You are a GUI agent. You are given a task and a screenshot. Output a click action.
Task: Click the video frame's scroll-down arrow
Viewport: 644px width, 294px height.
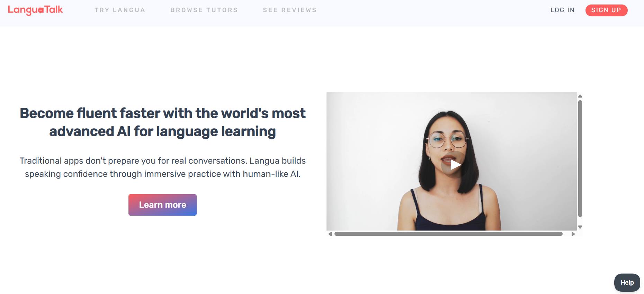[580, 227]
